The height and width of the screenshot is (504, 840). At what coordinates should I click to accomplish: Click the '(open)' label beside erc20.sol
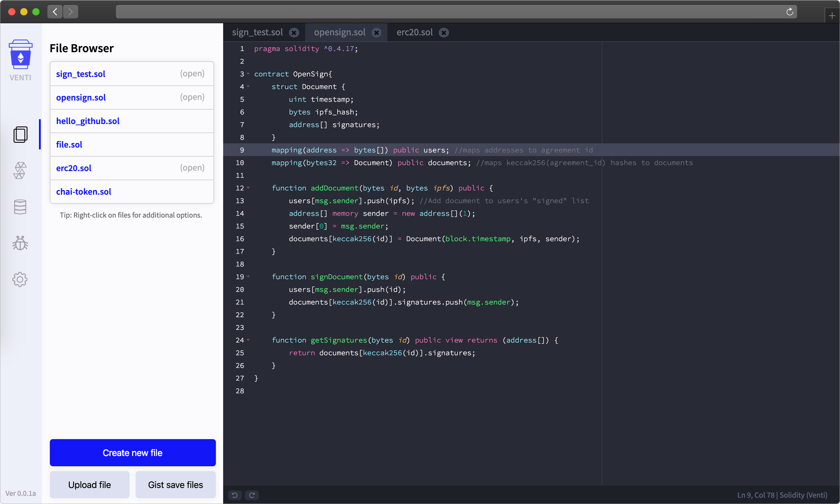(x=192, y=168)
